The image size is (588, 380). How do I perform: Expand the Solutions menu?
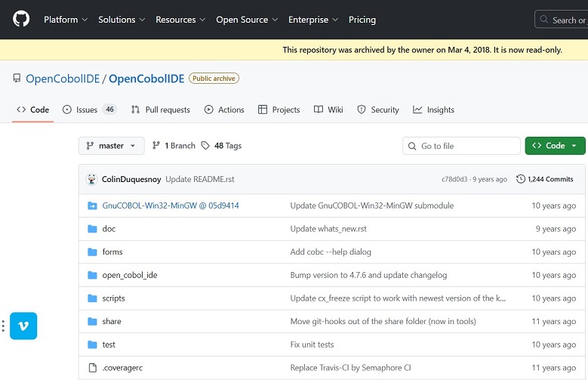[122, 20]
